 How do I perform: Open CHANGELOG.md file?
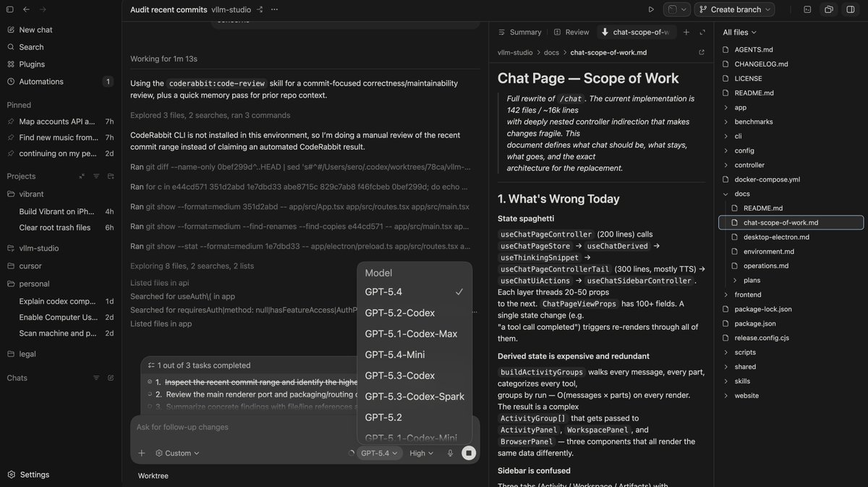(761, 64)
